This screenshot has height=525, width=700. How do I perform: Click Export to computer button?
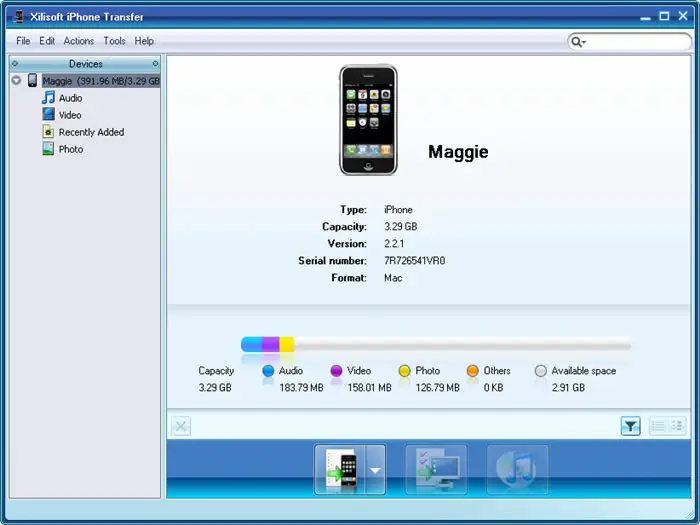tap(436, 470)
